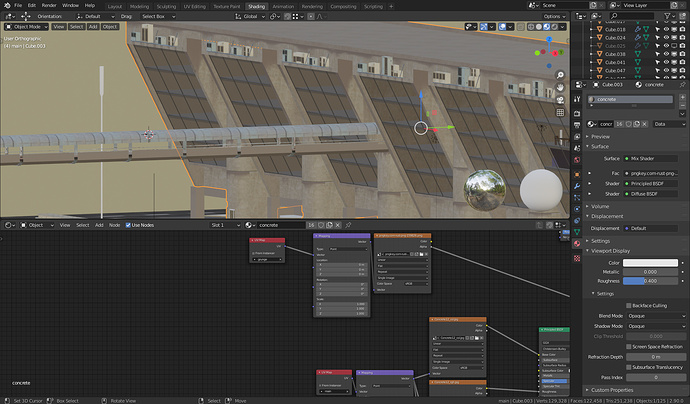Open the Shadow Mode Opaque dropdown
Screen dimensions: 690x404
pyautogui.click(x=656, y=326)
